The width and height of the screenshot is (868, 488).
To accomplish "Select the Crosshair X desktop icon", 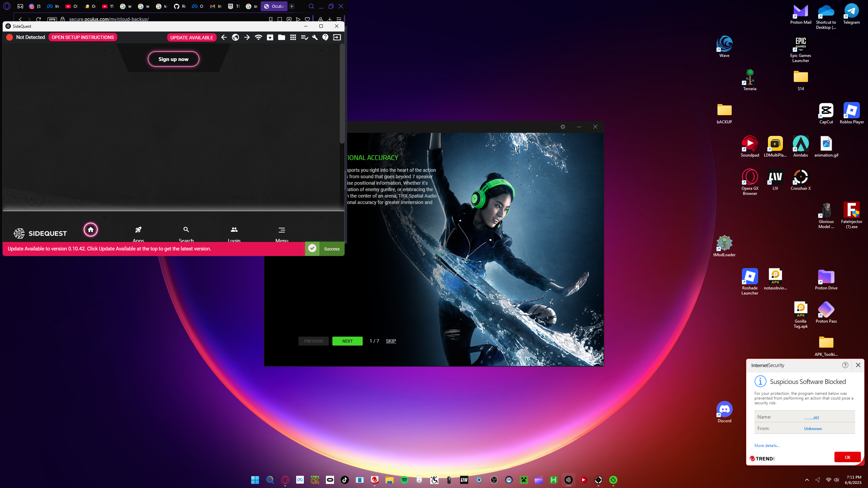I will (x=801, y=180).
